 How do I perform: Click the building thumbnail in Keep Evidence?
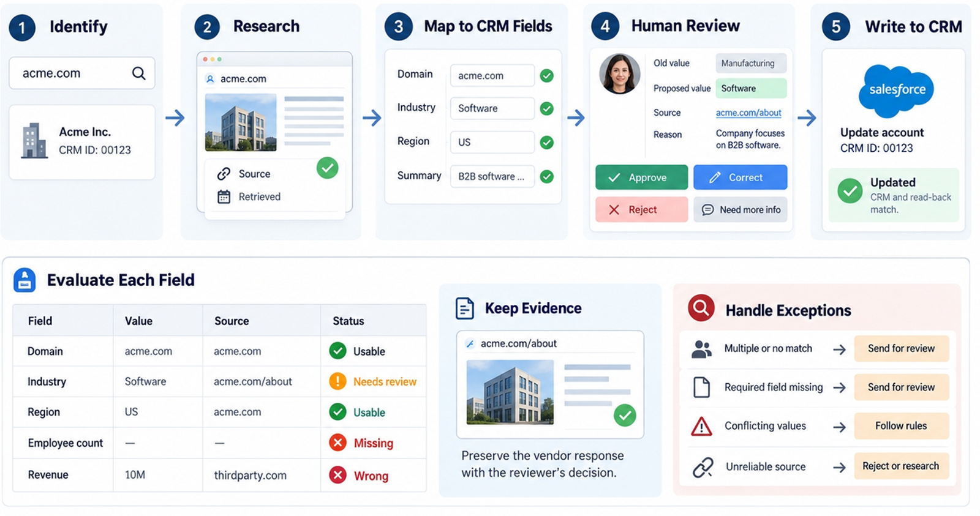[510, 392]
